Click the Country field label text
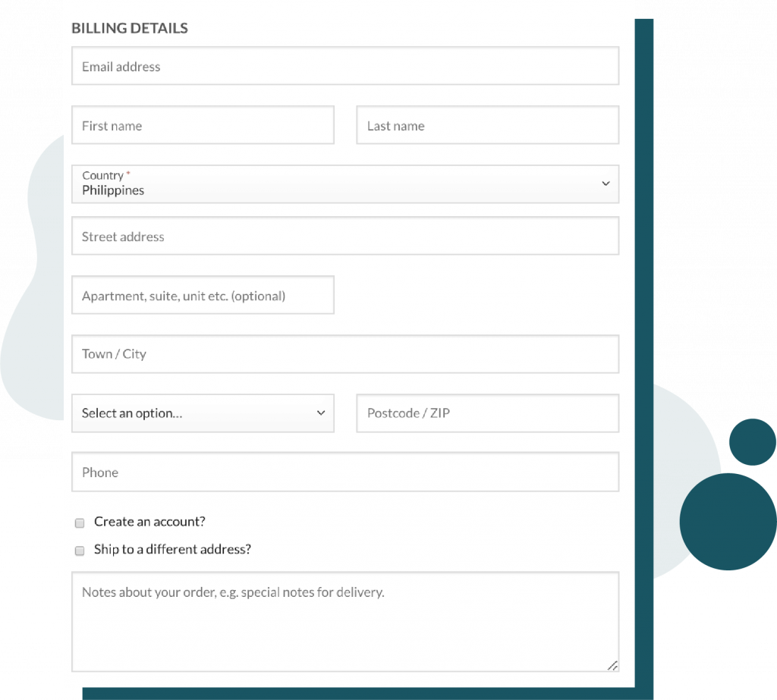The image size is (777, 700). 102,175
